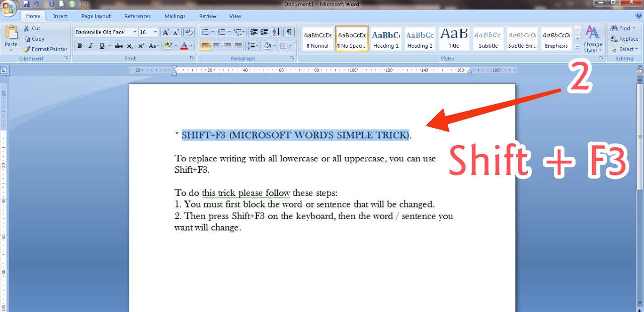
Task: Open the font size 16 dropdown
Action: coord(155,32)
